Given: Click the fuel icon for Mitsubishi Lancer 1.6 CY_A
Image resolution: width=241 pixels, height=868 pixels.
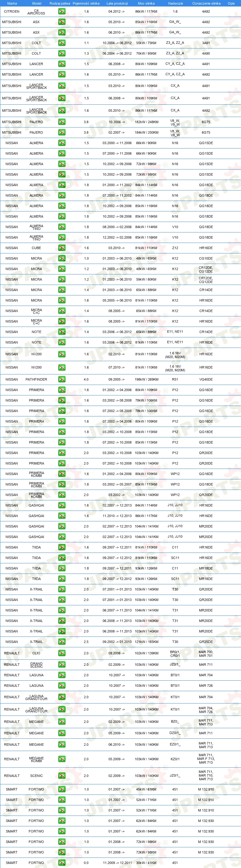Looking at the screenshot, I should pos(62,74).
